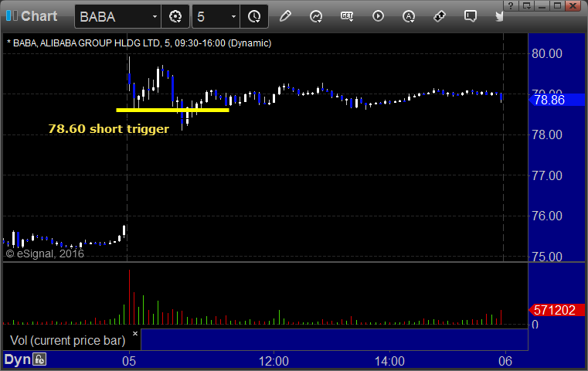Viewport: 588px width, 371px height.
Task: Open the comment bubble icon
Action: point(471,16)
